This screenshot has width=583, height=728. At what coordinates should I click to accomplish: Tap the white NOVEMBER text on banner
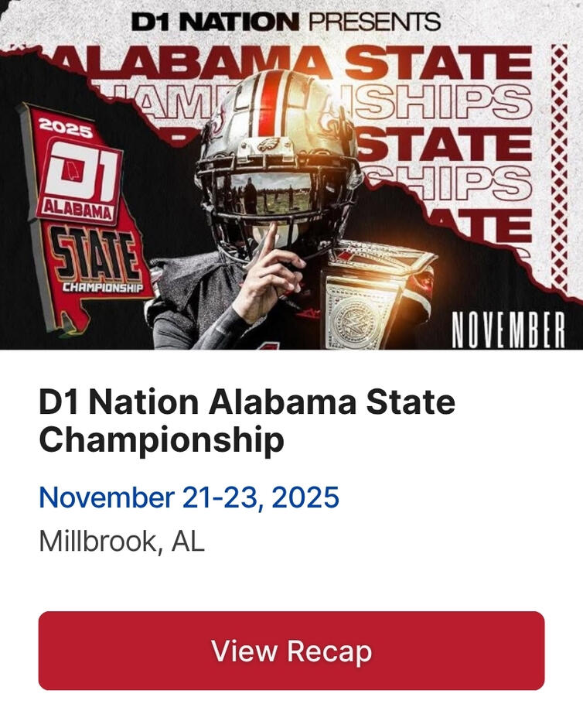click(507, 330)
